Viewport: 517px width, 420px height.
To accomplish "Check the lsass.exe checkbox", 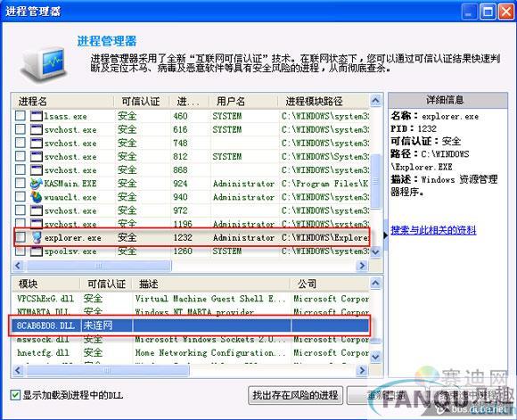I will [21, 116].
